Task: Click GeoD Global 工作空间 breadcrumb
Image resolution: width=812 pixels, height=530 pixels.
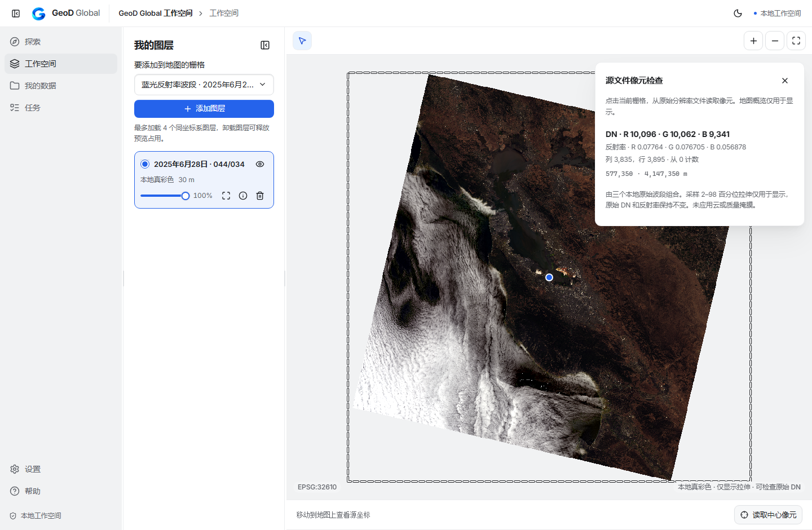Action: [x=156, y=13]
